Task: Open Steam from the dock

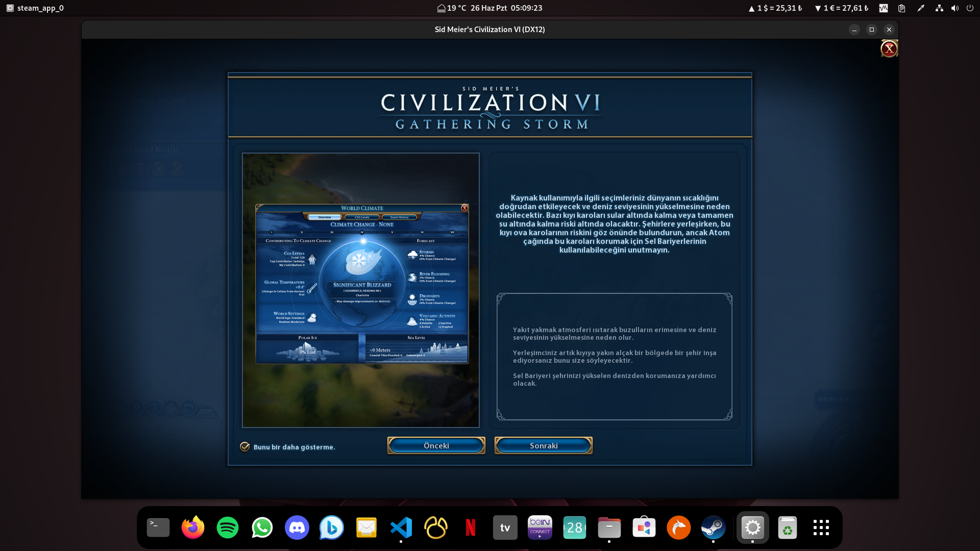Action: tap(714, 528)
